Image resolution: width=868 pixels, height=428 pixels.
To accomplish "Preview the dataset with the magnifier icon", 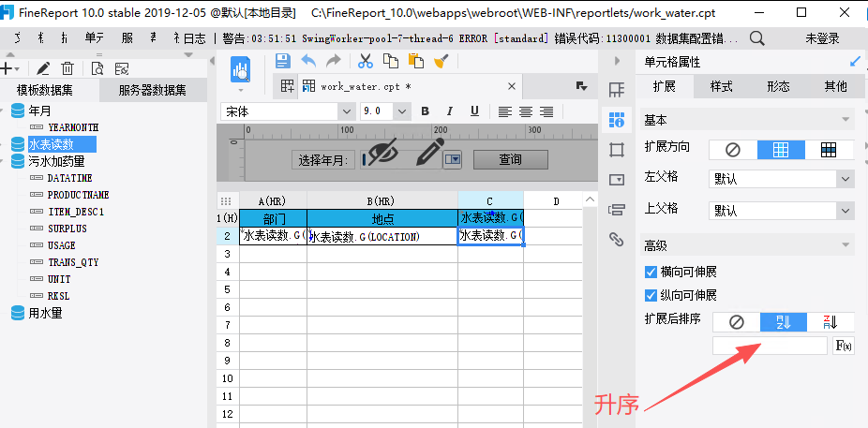I will point(97,68).
